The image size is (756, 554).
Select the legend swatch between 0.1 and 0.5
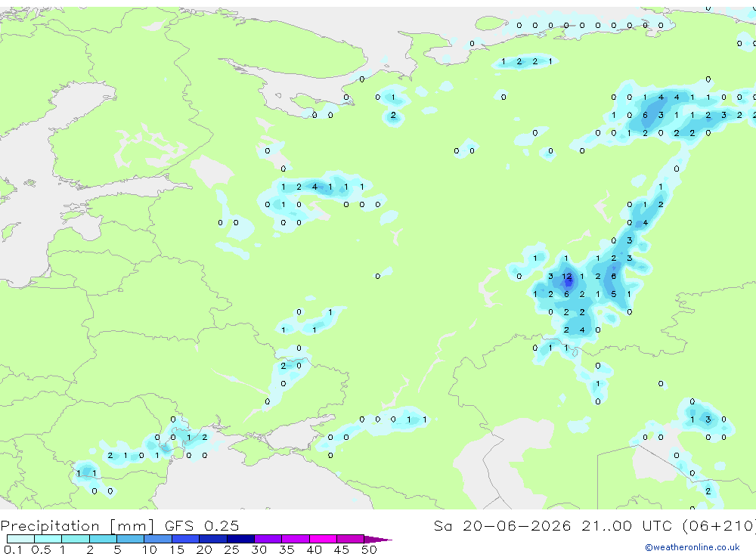20,539
